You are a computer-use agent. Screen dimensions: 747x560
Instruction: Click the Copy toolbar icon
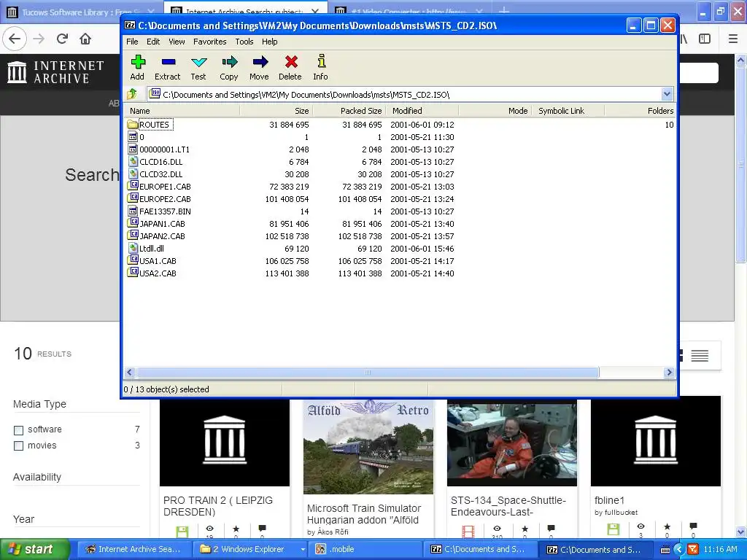click(229, 62)
